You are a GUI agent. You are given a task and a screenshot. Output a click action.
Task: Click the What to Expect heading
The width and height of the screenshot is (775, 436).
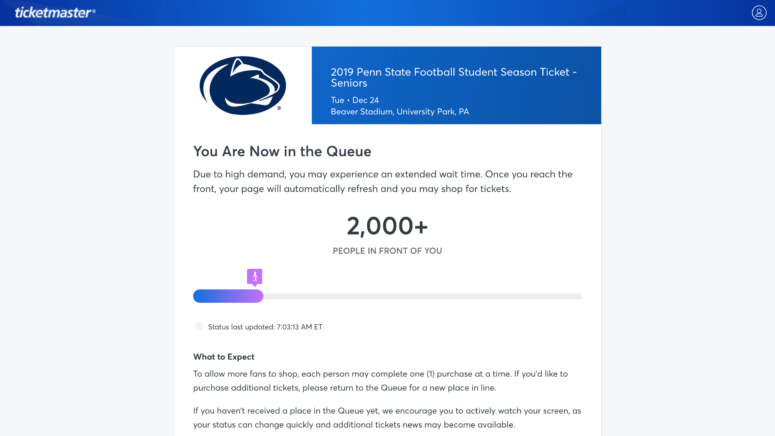(224, 357)
